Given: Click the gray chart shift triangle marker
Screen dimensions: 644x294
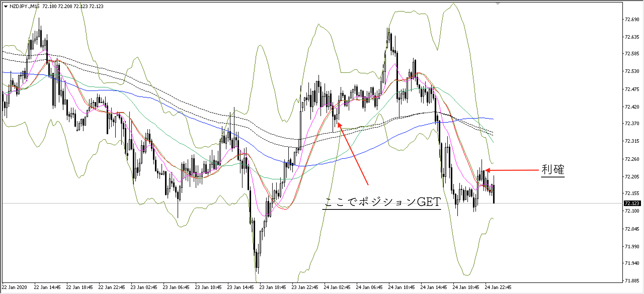Looking at the screenshot, I should coord(497,4).
